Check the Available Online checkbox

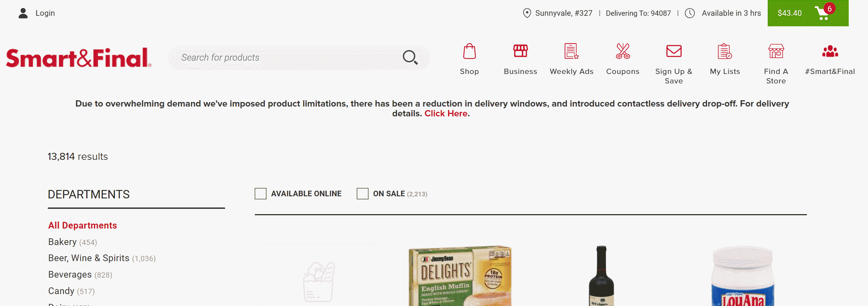click(x=261, y=194)
